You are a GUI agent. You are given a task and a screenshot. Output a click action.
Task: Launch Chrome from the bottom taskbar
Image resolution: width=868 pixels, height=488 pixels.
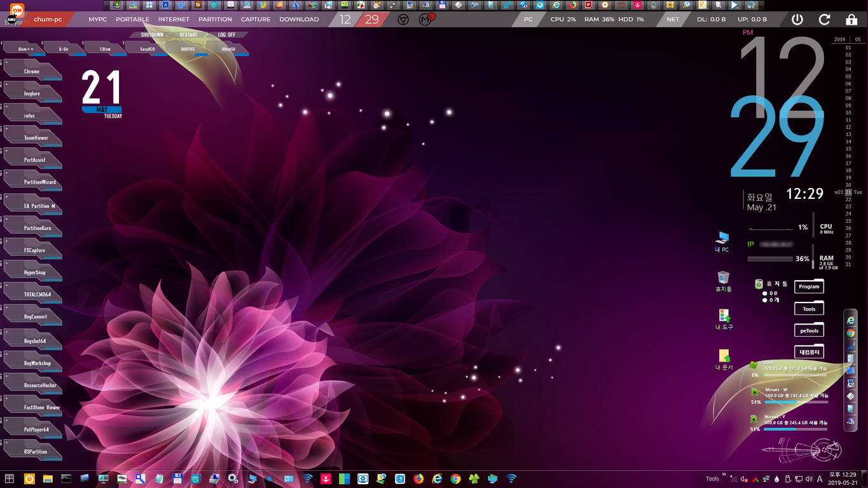455,478
